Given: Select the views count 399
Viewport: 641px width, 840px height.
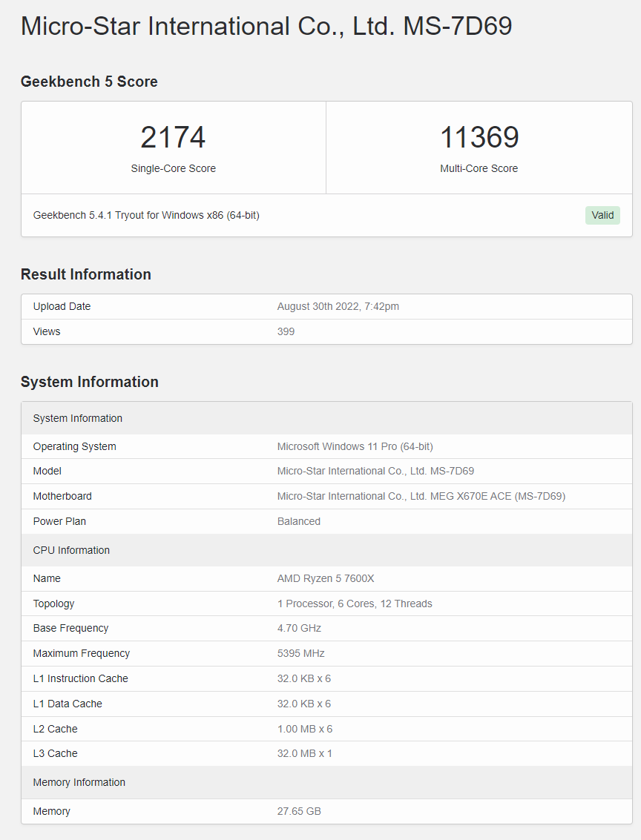Looking at the screenshot, I should (x=286, y=331).
